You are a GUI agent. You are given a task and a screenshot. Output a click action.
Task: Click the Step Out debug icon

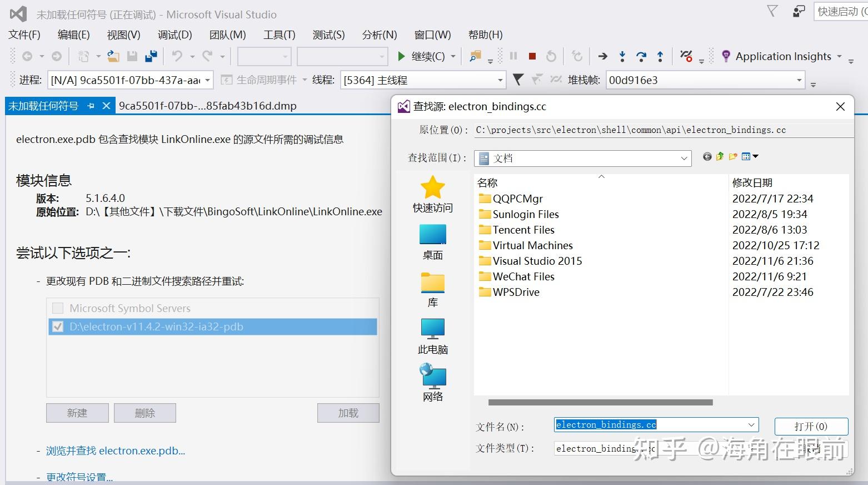pos(660,56)
